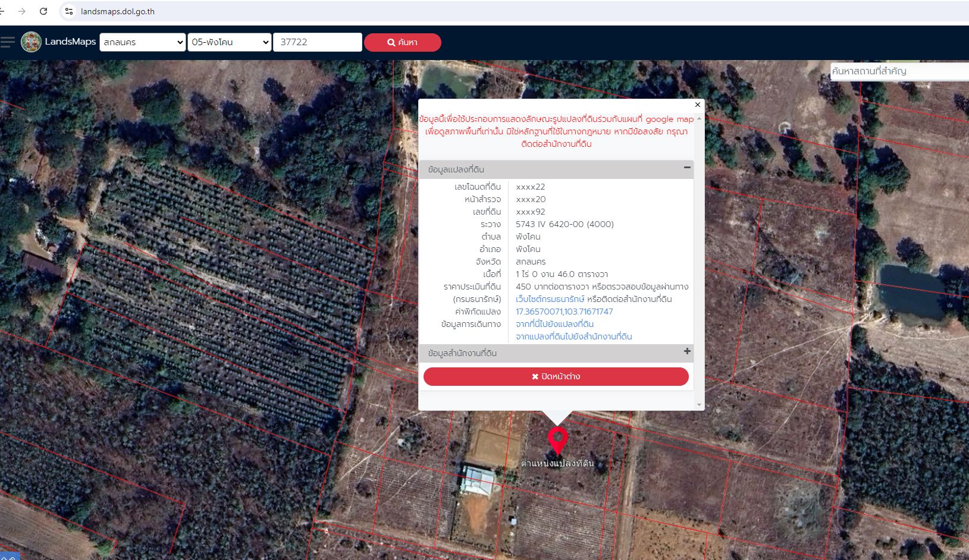Click the จากที่นี่ไปยังแปลงที่ดิน directions link
The height and width of the screenshot is (560, 969).
(554, 324)
